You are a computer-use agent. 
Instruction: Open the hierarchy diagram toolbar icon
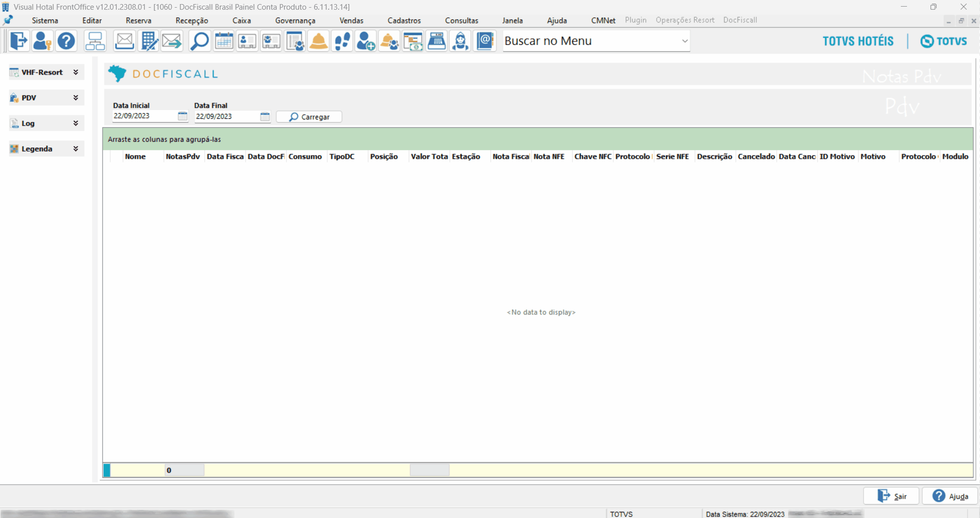click(x=95, y=41)
